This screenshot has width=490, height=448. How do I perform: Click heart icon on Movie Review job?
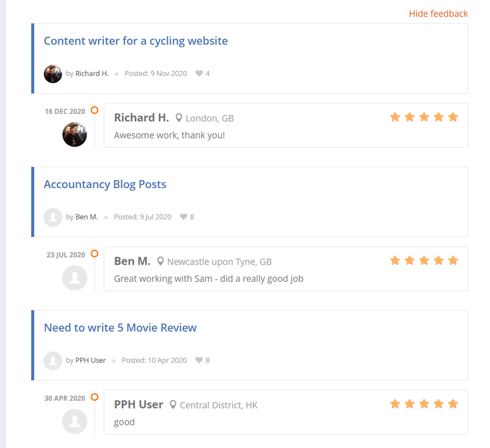click(199, 360)
